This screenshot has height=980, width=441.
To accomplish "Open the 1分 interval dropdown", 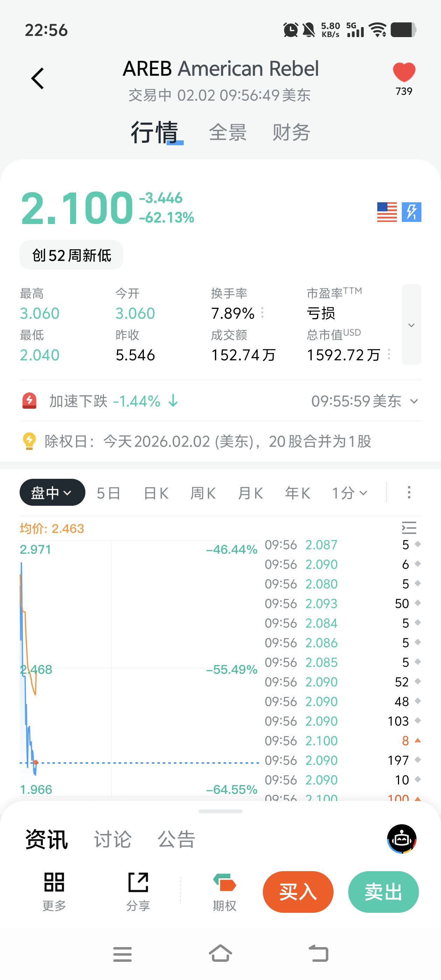I will 349,493.
